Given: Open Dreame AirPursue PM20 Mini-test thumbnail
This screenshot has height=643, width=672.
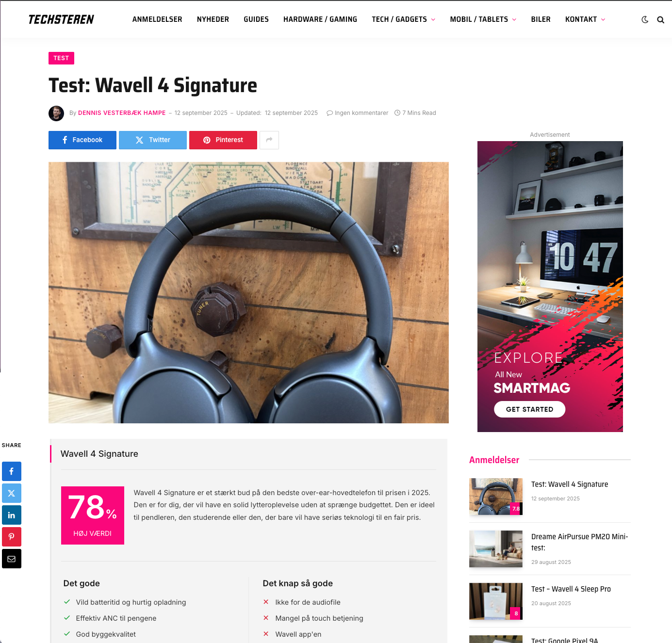Looking at the screenshot, I should click(x=496, y=549).
